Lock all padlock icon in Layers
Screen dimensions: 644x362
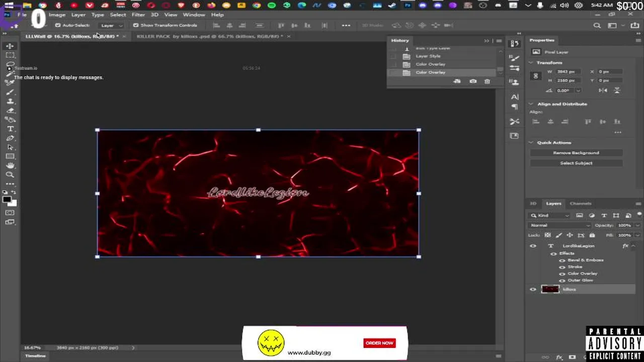[x=592, y=235]
